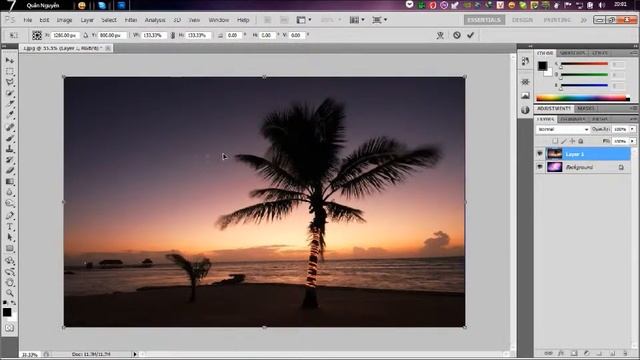Toggle relative positioning triangle icon
640x360 pixels.
(x=85, y=36)
